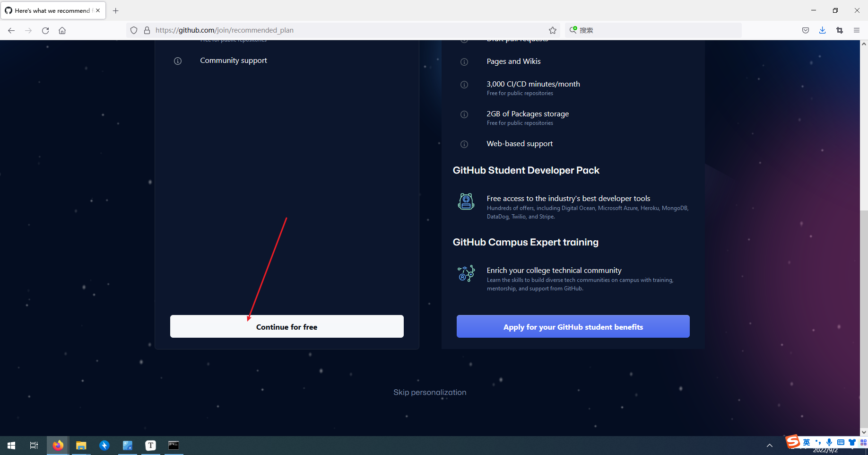Click '2GB of Packages storage' text

(x=528, y=114)
